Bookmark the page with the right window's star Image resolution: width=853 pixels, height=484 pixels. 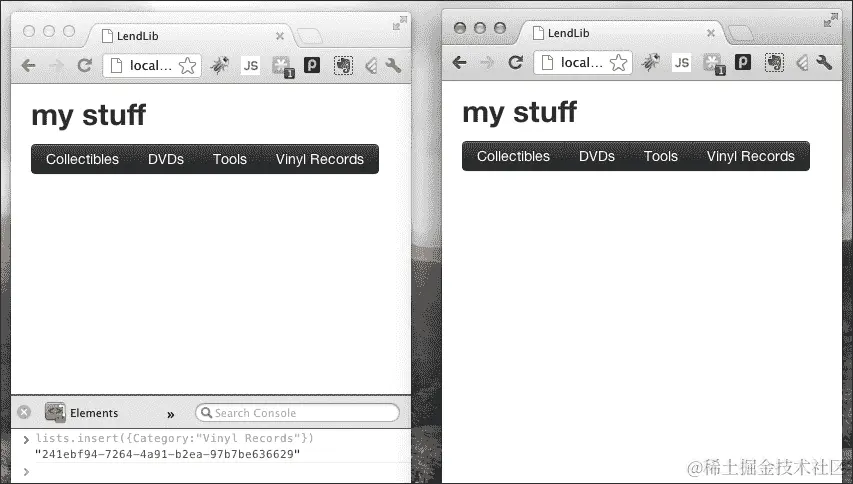point(619,63)
